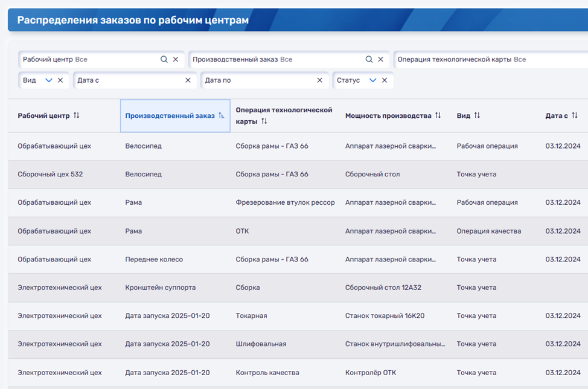588x389 pixels.
Task: Expand the Вид dropdown
Action: (x=49, y=80)
